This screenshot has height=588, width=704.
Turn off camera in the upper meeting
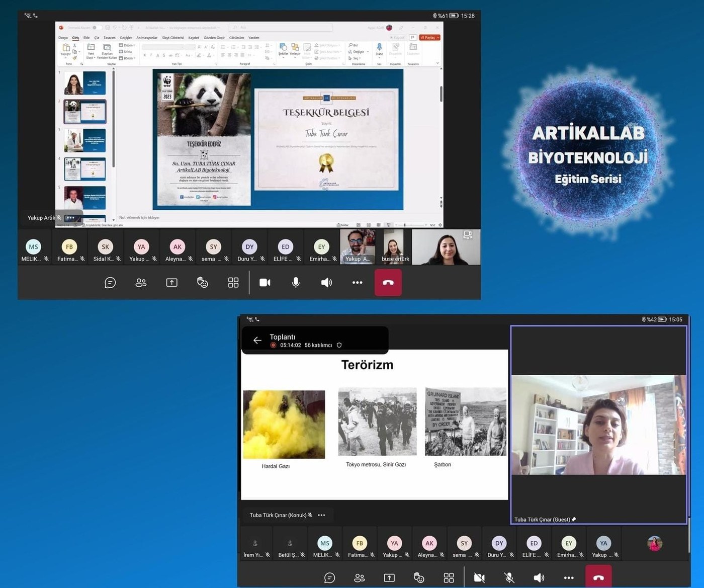265,283
